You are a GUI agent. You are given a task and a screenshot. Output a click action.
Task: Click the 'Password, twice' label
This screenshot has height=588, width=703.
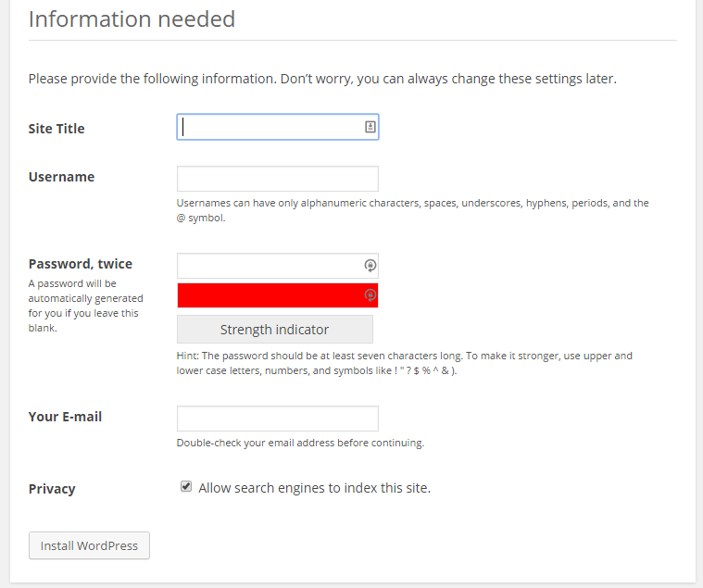81,264
